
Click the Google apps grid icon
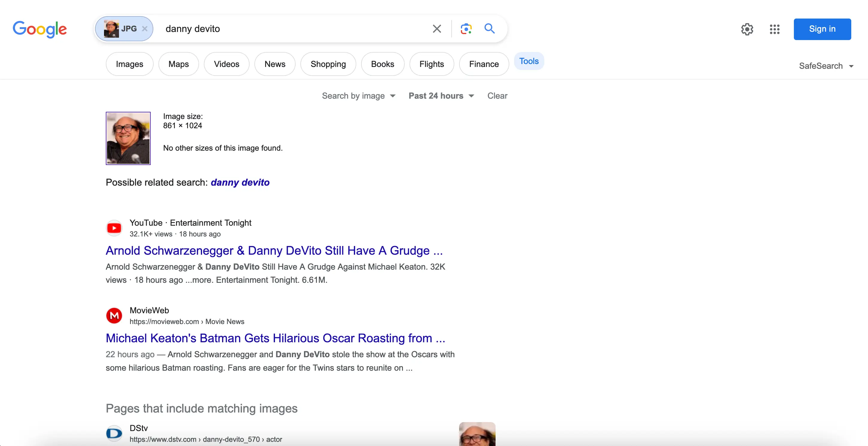[774, 28]
